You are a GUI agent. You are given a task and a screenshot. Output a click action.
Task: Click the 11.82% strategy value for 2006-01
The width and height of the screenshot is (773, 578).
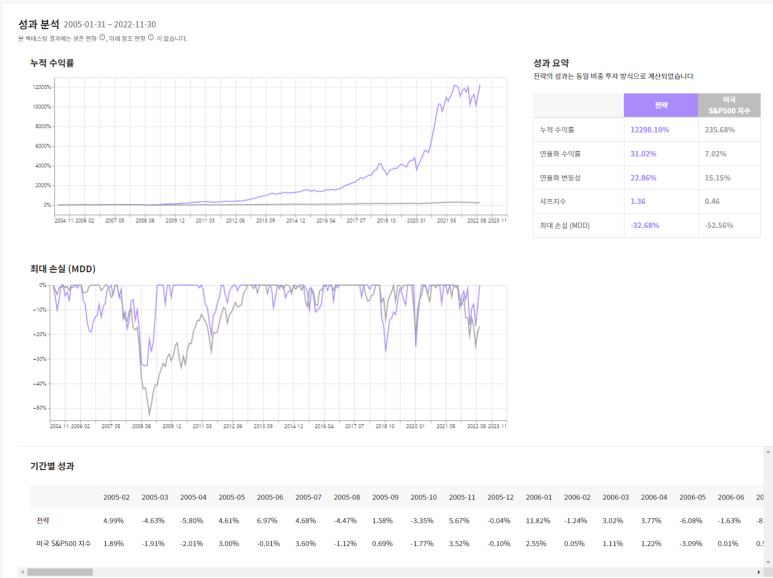tap(539, 520)
